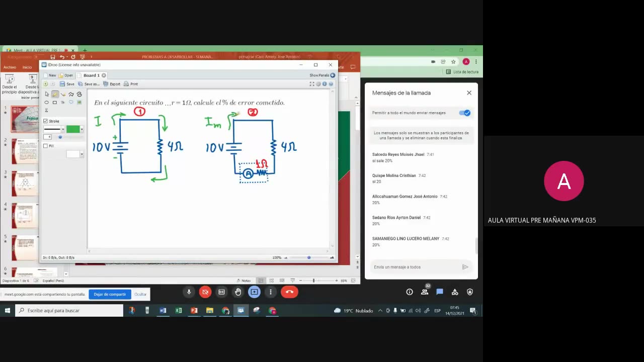Viewport: 644px width, 362px height.
Task: Toggle Meet captions button
Action: click(221, 292)
